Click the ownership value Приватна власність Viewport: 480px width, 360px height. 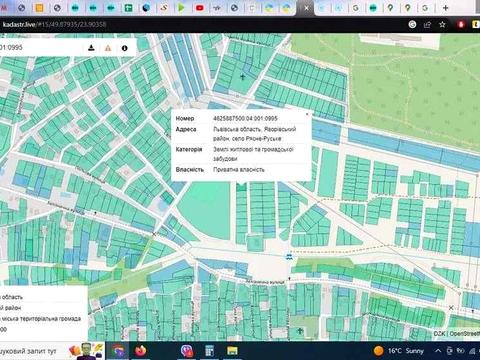(239, 170)
